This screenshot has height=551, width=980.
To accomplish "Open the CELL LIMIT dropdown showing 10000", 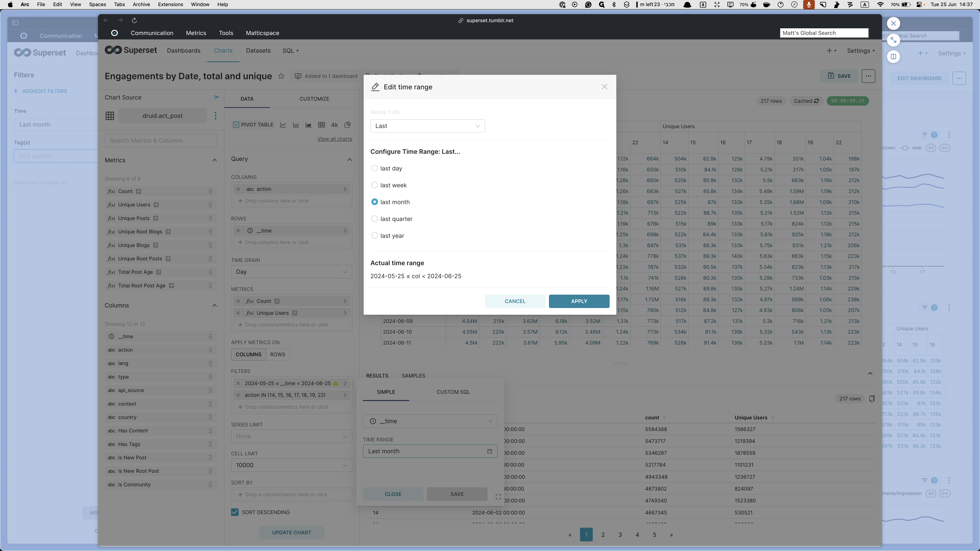I will point(291,465).
